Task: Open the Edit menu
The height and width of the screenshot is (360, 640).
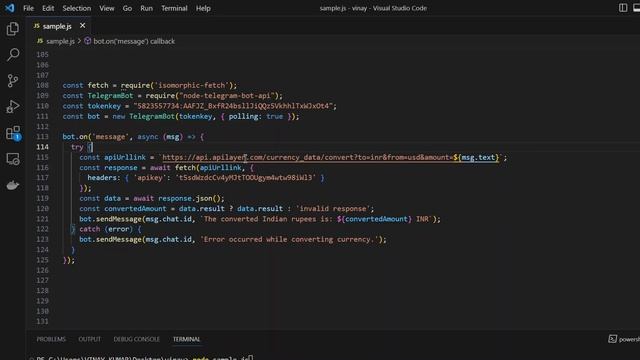Action: click(x=48, y=8)
